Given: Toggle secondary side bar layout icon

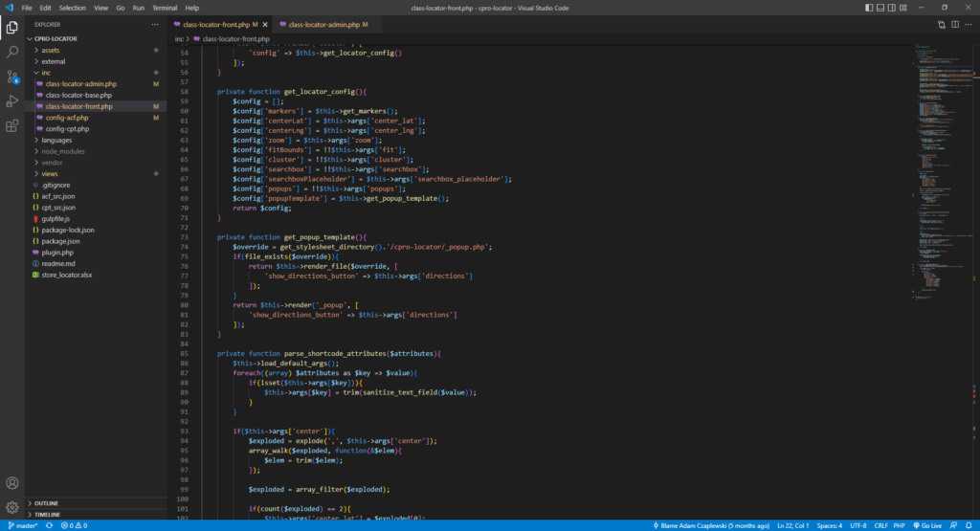Looking at the screenshot, I should [x=891, y=8].
